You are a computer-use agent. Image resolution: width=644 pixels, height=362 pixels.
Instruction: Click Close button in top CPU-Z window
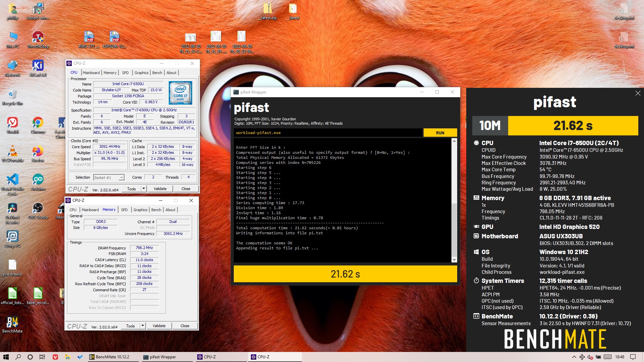pos(186,189)
